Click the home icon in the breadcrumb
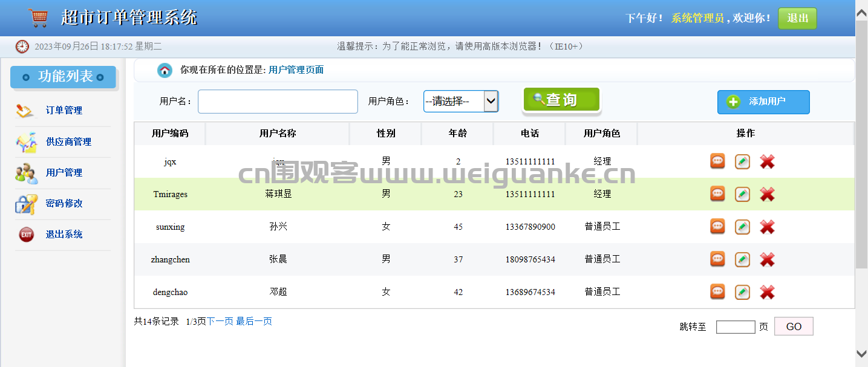Image resolution: width=868 pixels, height=367 pixels. 165,70
